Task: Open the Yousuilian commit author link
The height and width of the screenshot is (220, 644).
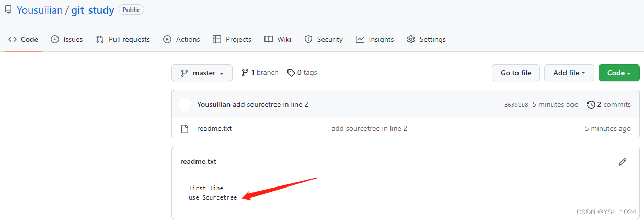Action: pos(214,104)
